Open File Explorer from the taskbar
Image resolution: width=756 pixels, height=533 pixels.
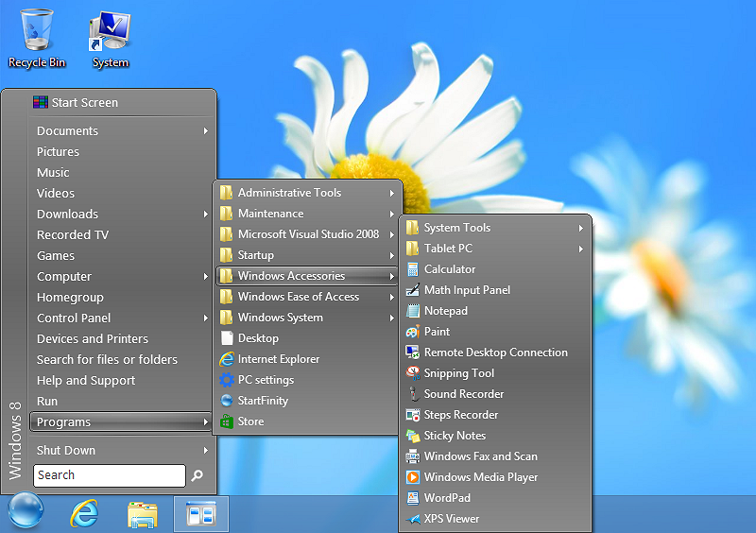pos(143,515)
